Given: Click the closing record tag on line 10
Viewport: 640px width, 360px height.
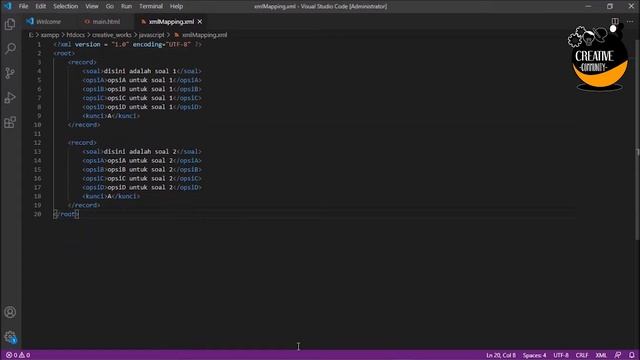Looking at the screenshot, I should [x=84, y=125].
